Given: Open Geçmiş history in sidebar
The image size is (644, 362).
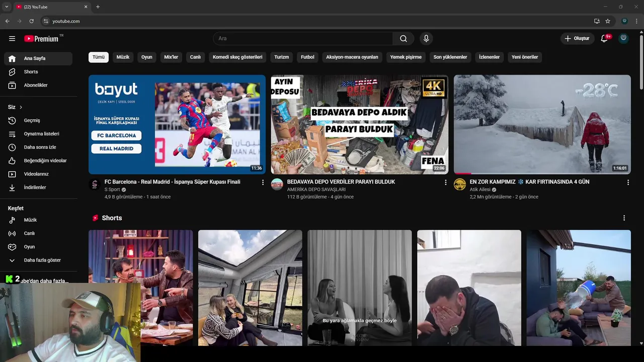Looking at the screenshot, I should (x=38, y=121).
